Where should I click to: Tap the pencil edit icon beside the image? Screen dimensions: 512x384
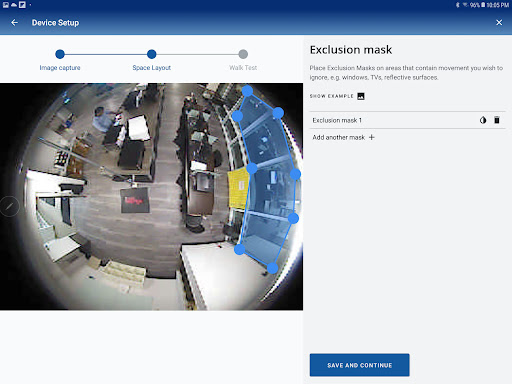point(9,206)
